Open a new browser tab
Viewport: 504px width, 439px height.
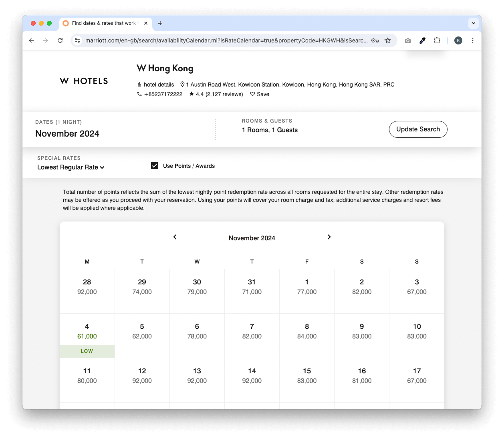160,23
